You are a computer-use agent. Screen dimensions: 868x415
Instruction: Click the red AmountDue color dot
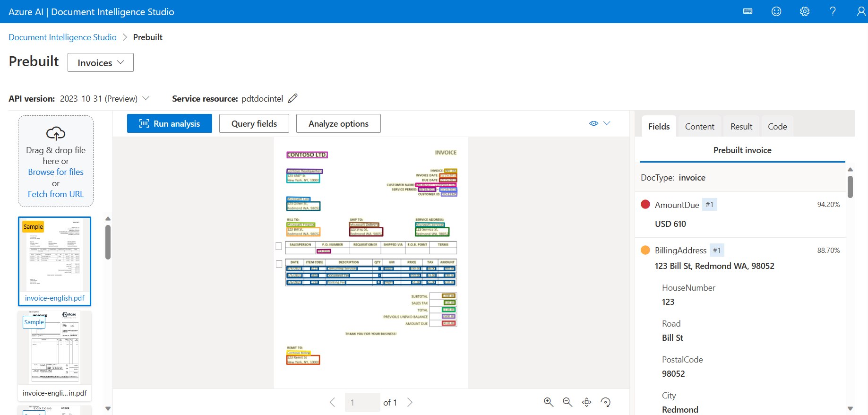tap(645, 204)
